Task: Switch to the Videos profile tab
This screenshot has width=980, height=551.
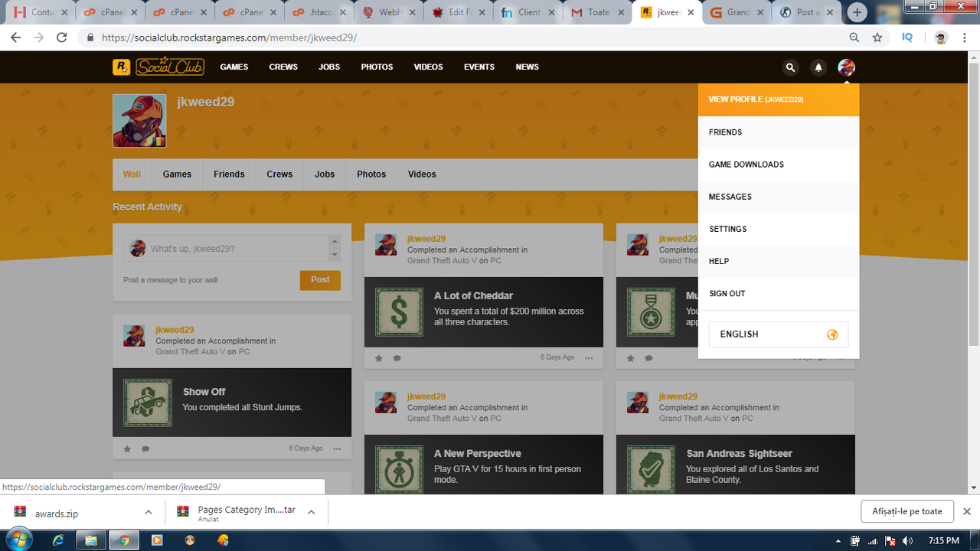Action: pos(422,174)
